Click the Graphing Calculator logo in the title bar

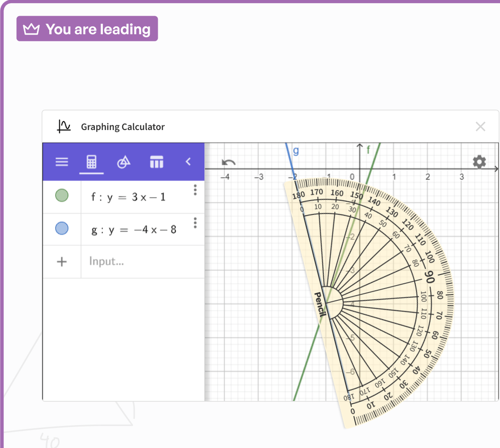pos(65,126)
